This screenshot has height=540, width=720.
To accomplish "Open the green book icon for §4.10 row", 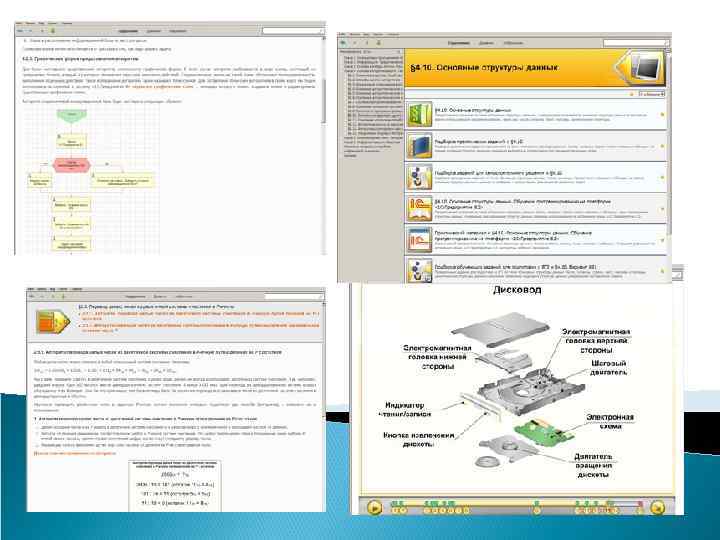I will tap(419, 115).
